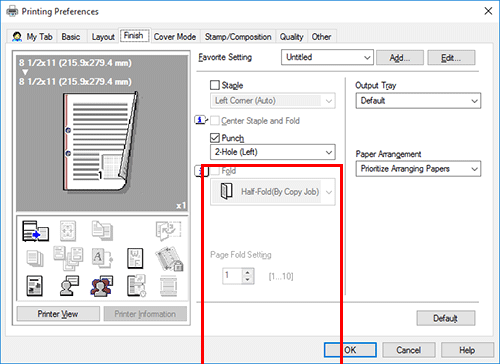500x364 pixels.
Task: Switch to the Basic tab
Action: point(71,37)
